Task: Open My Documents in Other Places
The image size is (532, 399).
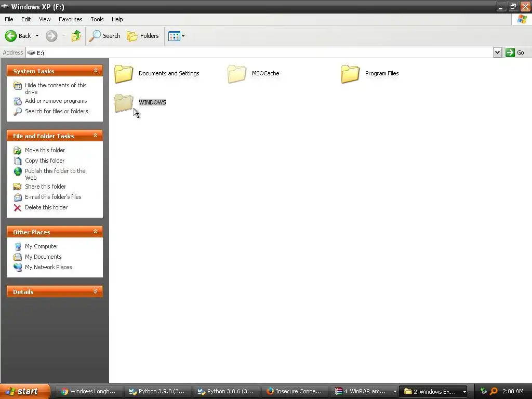Action: [x=43, y=257]
